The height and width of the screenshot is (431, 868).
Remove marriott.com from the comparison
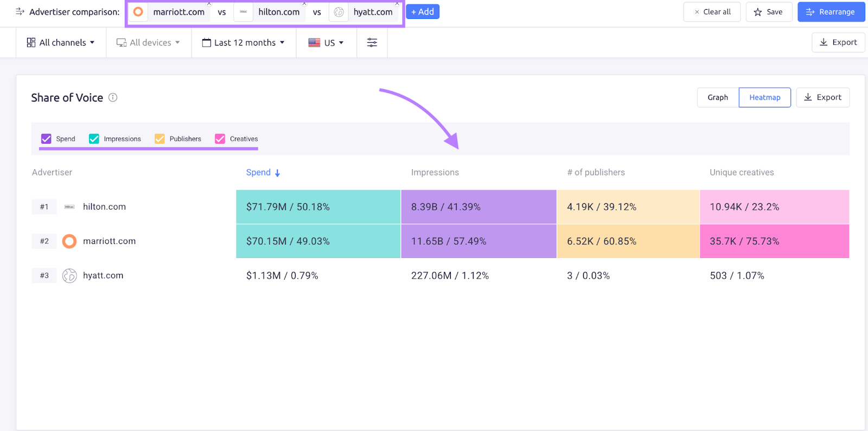click(x=209, y=4)
